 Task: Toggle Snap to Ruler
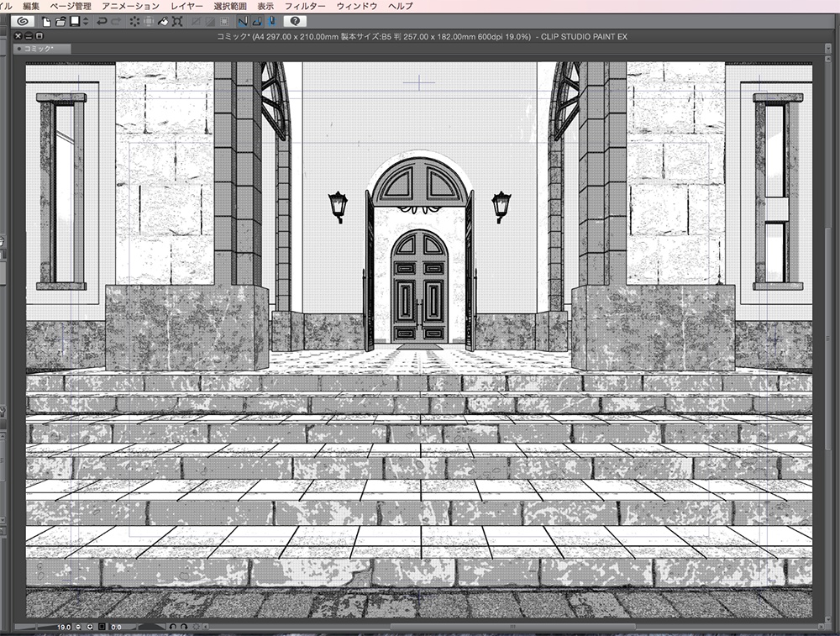243,22
